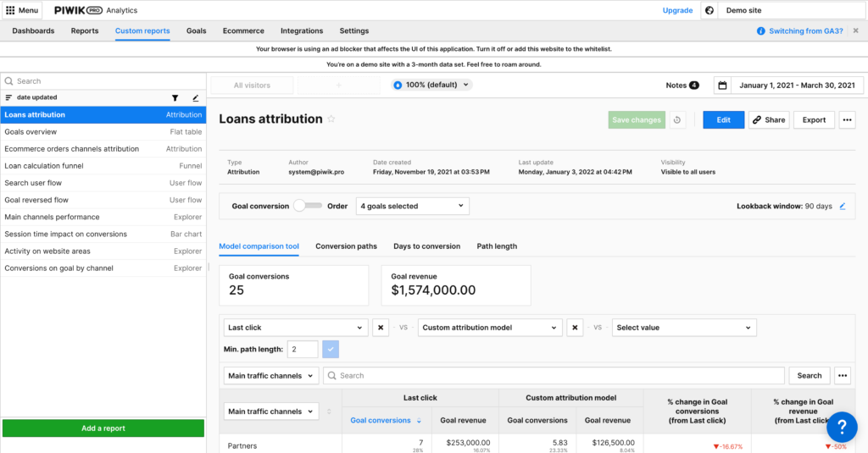
Task: Expand the 4 goals selected dropdown
Action: pyautogui.click(x=413, y=206)
